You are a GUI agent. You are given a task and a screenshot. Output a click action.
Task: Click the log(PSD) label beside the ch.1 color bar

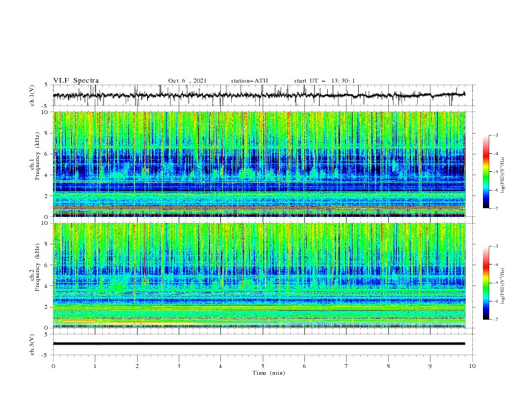point(502,175)
